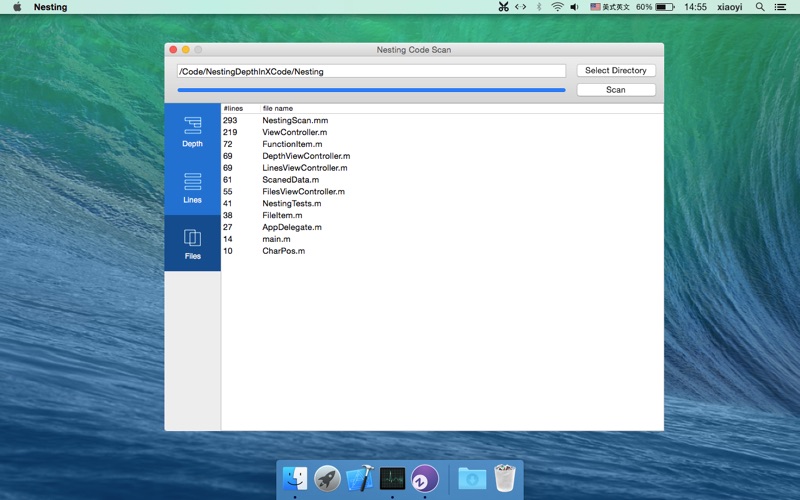Select the ScanedData.m row
This screenshot has width=800, height=500.
coord(442,180)
